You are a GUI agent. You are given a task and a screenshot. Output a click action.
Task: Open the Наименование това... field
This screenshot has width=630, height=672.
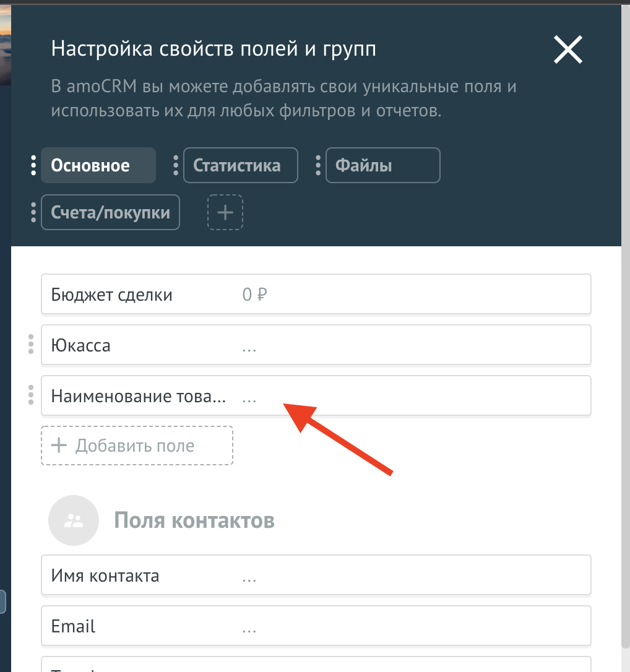[x=316, y=395]
